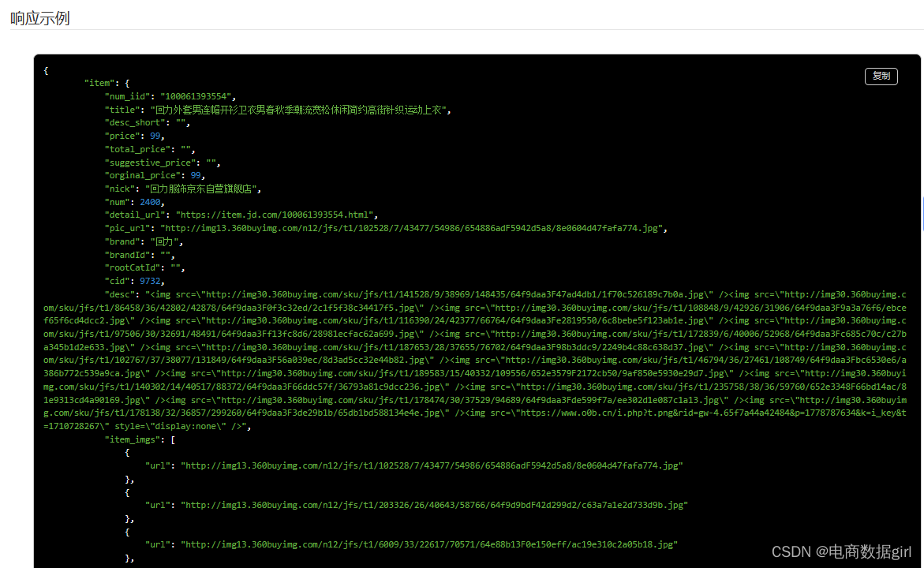Click the "brand": "回力" line
Image resolution: width=924 pixels, height=568 pixels.
[144, 241]
